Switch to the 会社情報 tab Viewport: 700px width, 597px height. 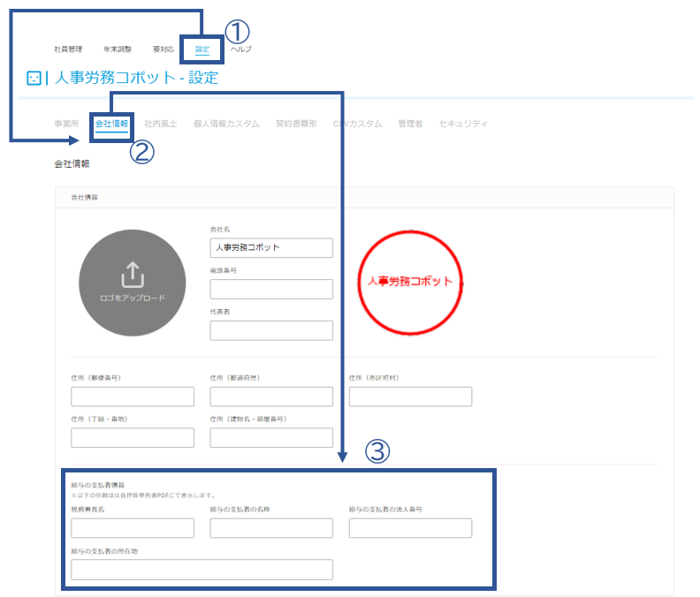click(x=111, y=124)
